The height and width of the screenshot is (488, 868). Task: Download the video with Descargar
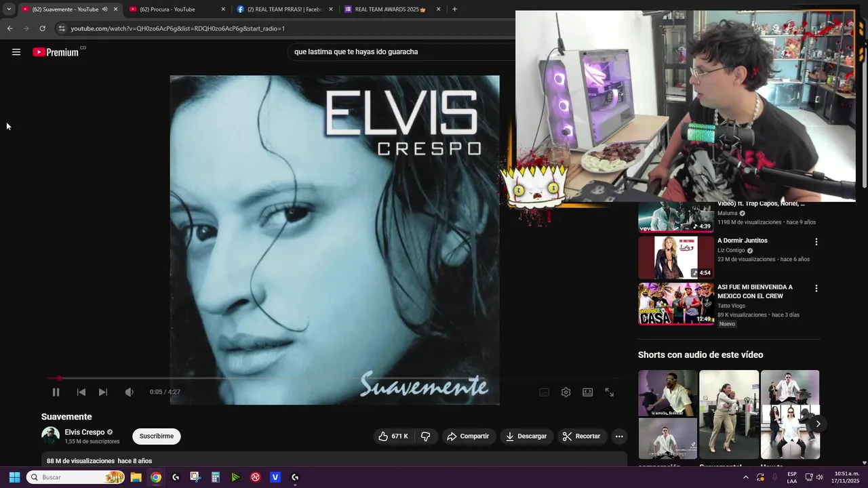pos(526,436)
